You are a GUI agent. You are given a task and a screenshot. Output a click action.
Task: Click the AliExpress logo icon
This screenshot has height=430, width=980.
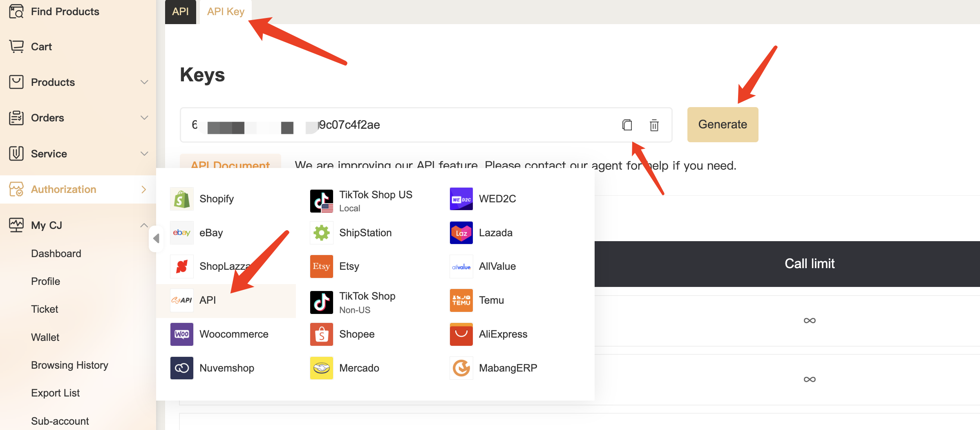pyautogui.click(x=461, y=334)
